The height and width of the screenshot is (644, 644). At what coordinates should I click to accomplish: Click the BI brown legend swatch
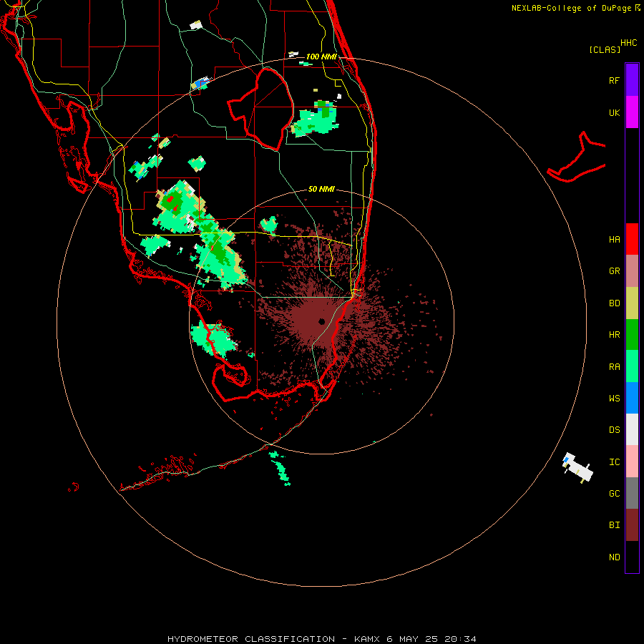click(x=632, y=525)
